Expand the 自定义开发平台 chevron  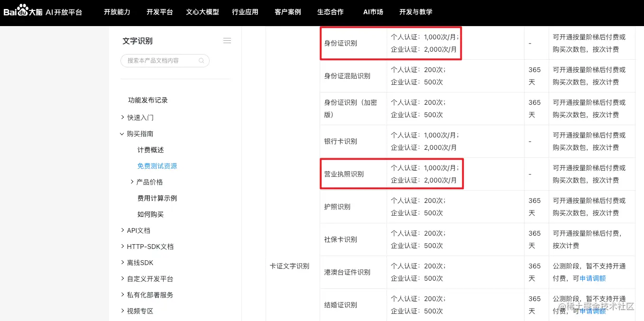122,278
